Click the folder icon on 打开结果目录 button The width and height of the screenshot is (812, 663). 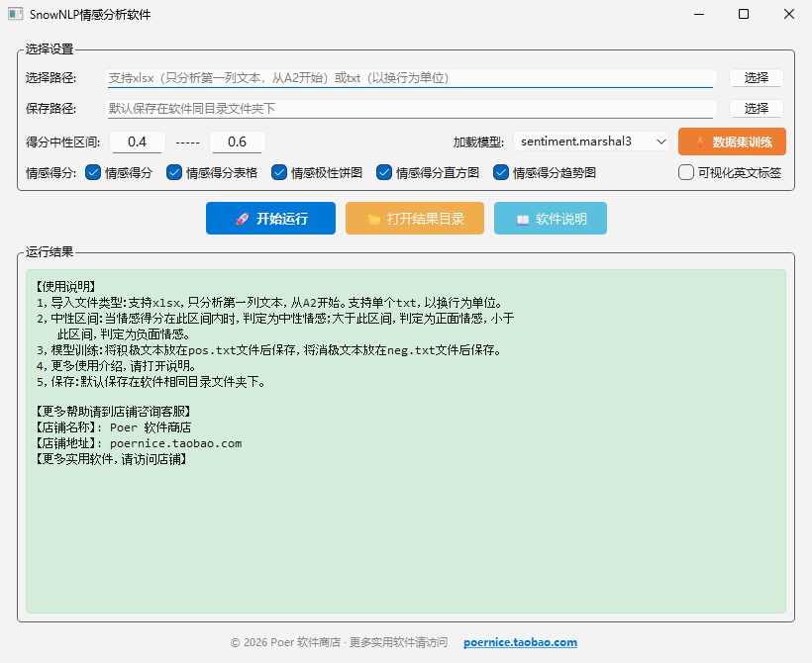[374, 219]
